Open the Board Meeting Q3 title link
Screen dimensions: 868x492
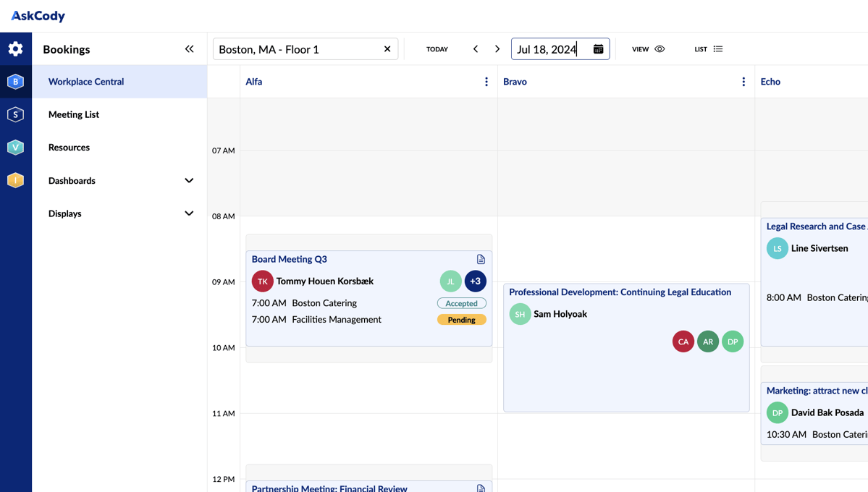click(x=289, y=259)
